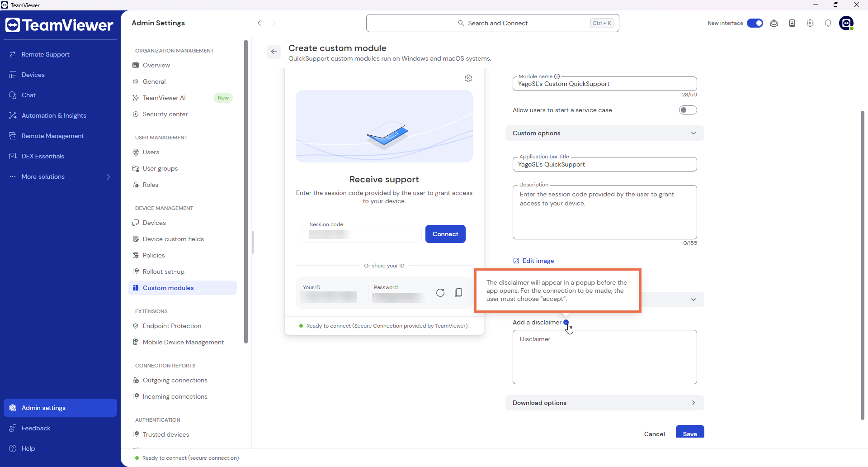The height and width of the screenshot is (467, 868).
Task: Click the Chat sidebar icon
Action: pyautogui.click(x=13, y=95)
